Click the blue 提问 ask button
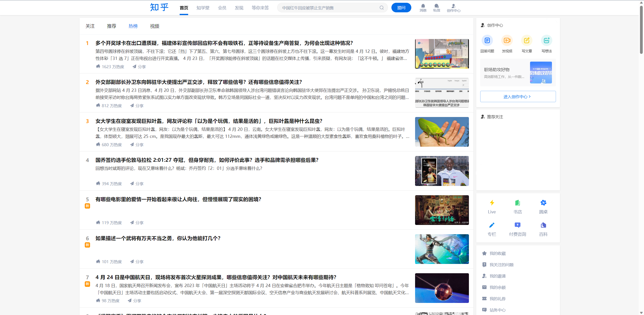Screen dimensions: 644x315 click(401, 8)
